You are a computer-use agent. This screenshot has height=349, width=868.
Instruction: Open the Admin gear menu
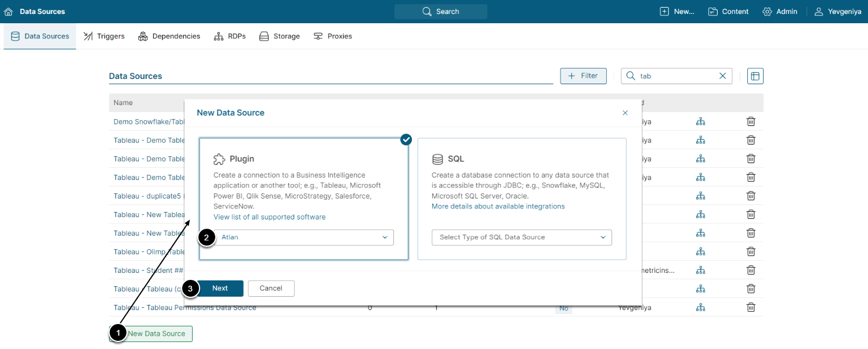click(780, 12)
